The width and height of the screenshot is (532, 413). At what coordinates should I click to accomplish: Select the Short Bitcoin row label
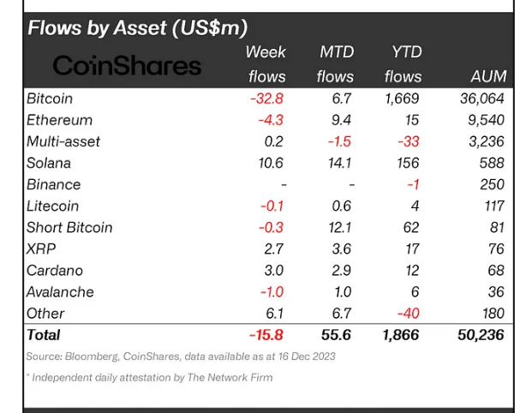click(x=69, y=227)
